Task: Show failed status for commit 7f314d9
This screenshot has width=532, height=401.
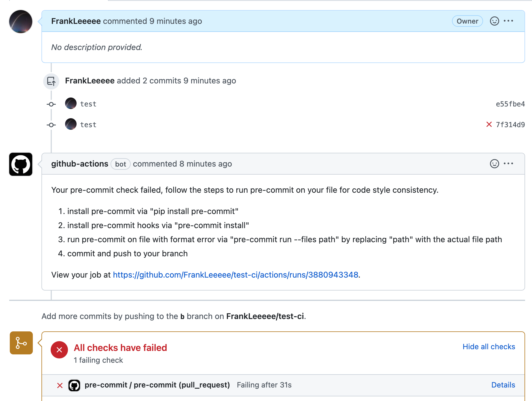Action: (489, 124)
